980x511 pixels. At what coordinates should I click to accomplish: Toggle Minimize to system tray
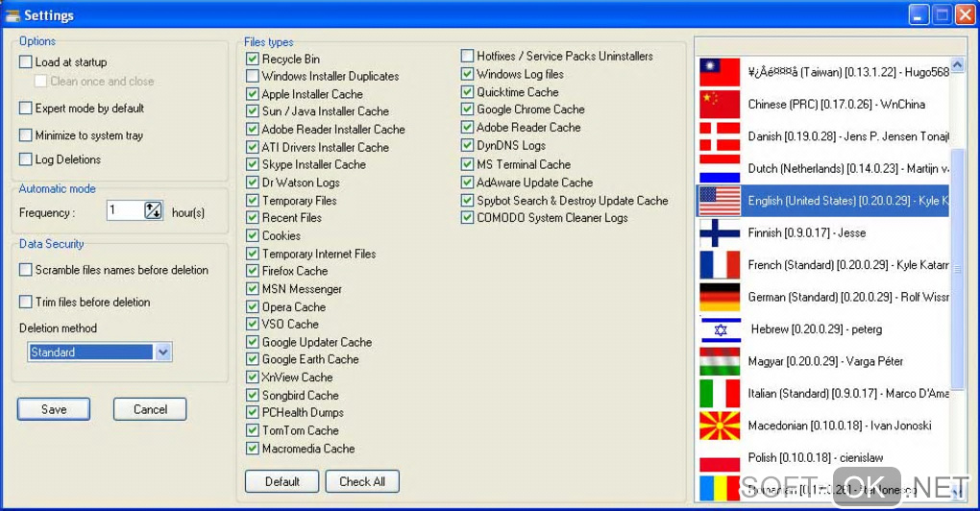(26, 134)
